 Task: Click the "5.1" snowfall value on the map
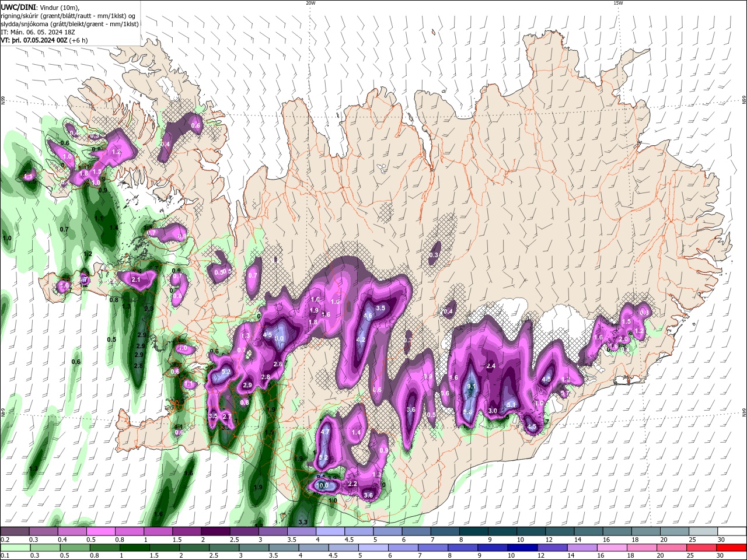511,405
